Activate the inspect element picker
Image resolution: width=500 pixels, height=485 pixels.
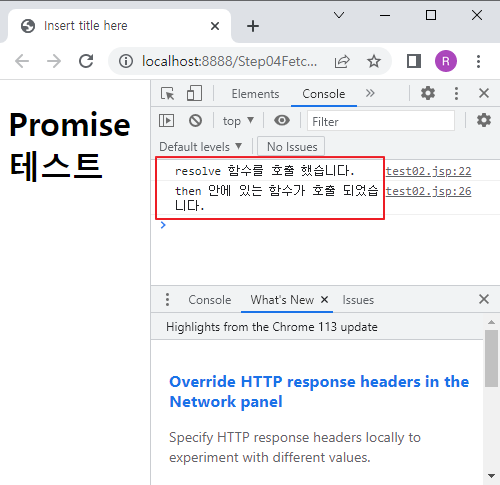(167, 94)
